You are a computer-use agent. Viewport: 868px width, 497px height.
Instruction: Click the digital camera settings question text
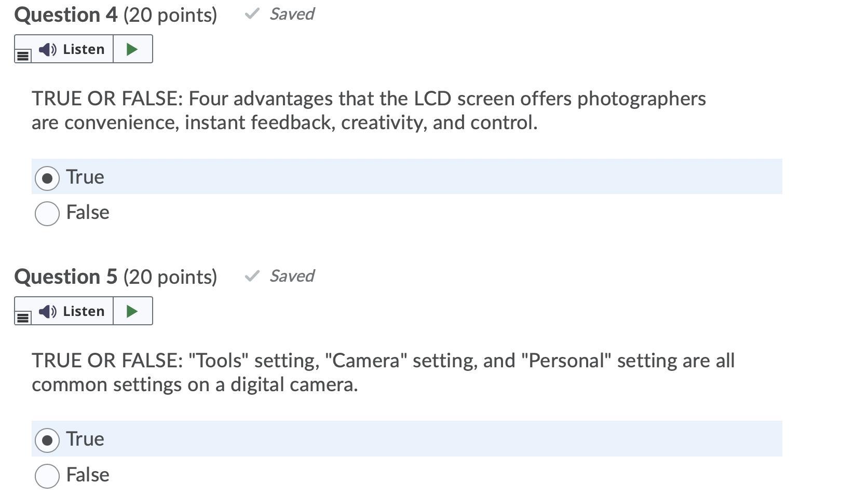point(383,372)
